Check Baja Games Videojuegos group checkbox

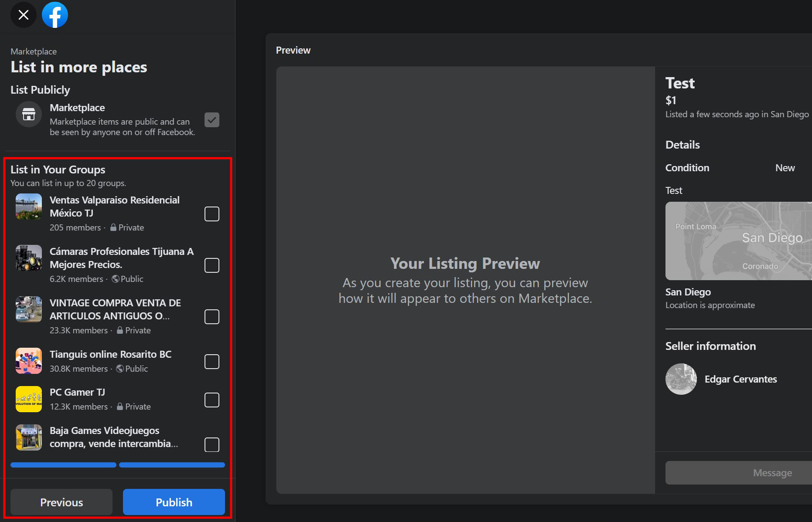click(x=212, y=445)
